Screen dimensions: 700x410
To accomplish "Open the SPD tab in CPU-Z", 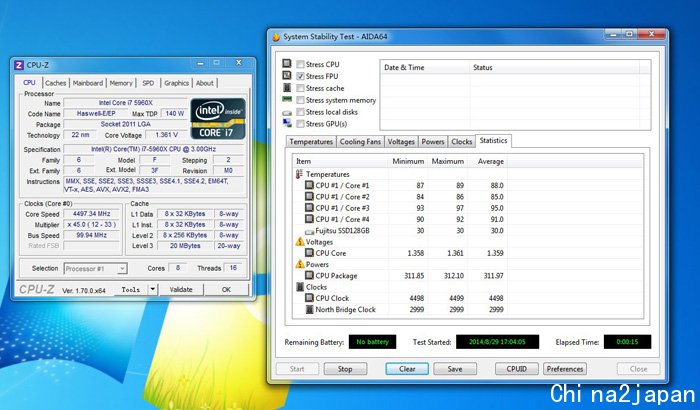I will [148, 83].
